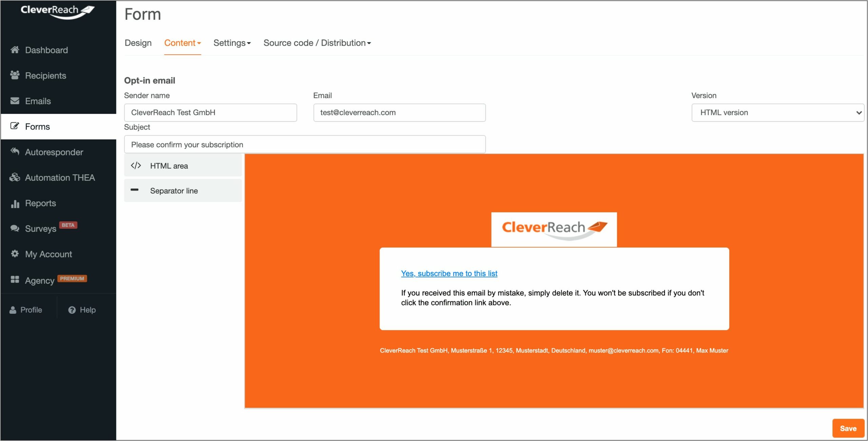Click the Autoresponder sidebar icon
The width and height of the screenshot is (868, 441).
[x=15, y=151]
